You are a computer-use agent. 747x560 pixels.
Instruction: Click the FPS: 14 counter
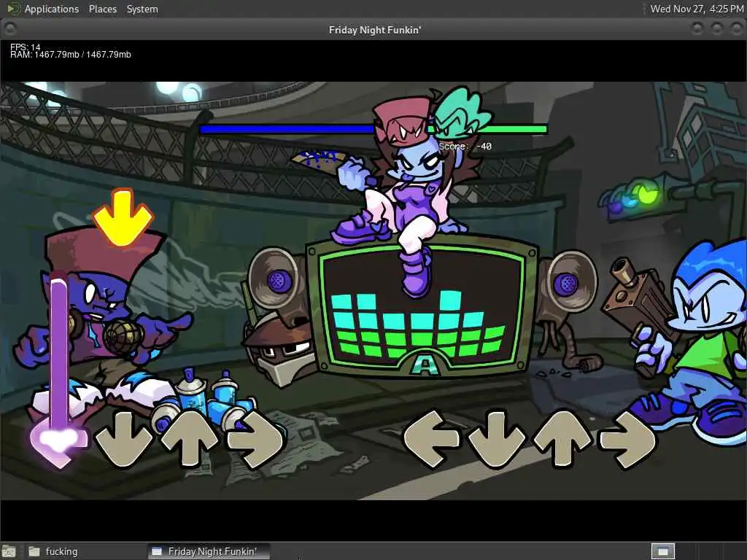(26, 47)
